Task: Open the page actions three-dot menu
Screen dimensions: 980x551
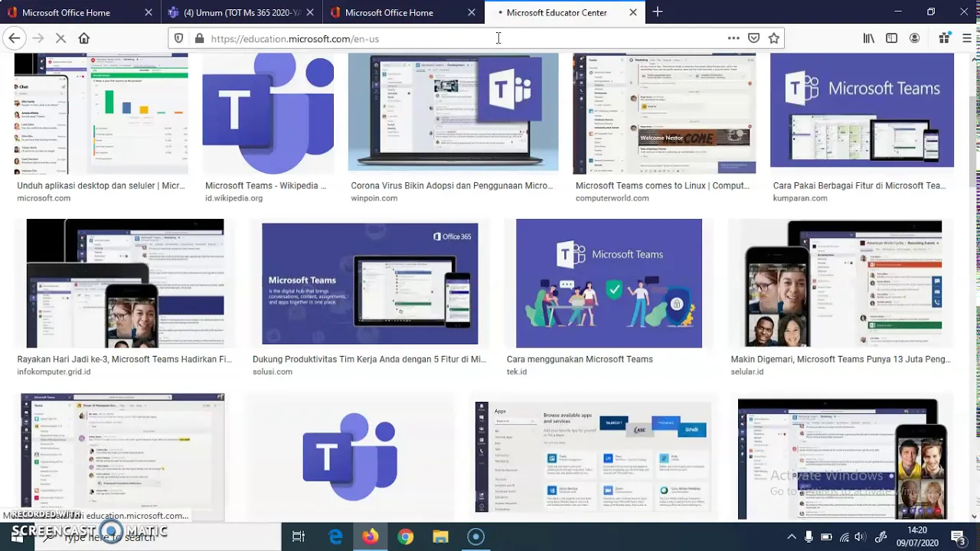Action: pos(733,38)
